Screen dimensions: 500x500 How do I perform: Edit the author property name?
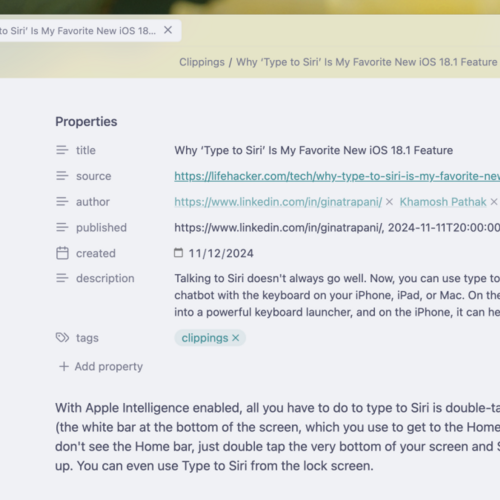(93, 202)
